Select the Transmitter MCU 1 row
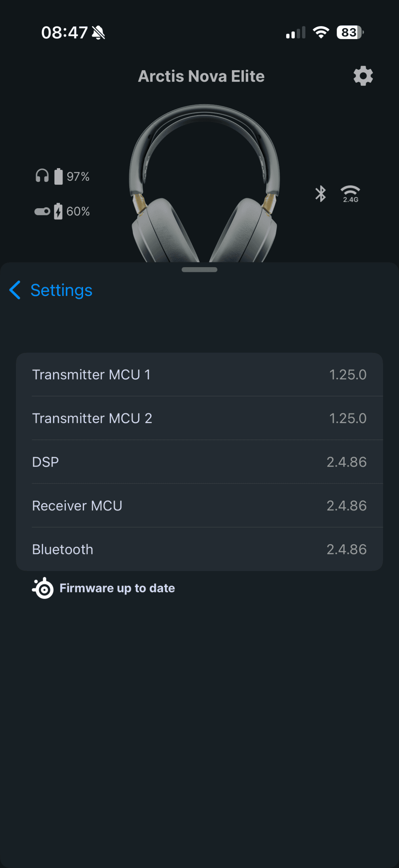 point(199,375)
